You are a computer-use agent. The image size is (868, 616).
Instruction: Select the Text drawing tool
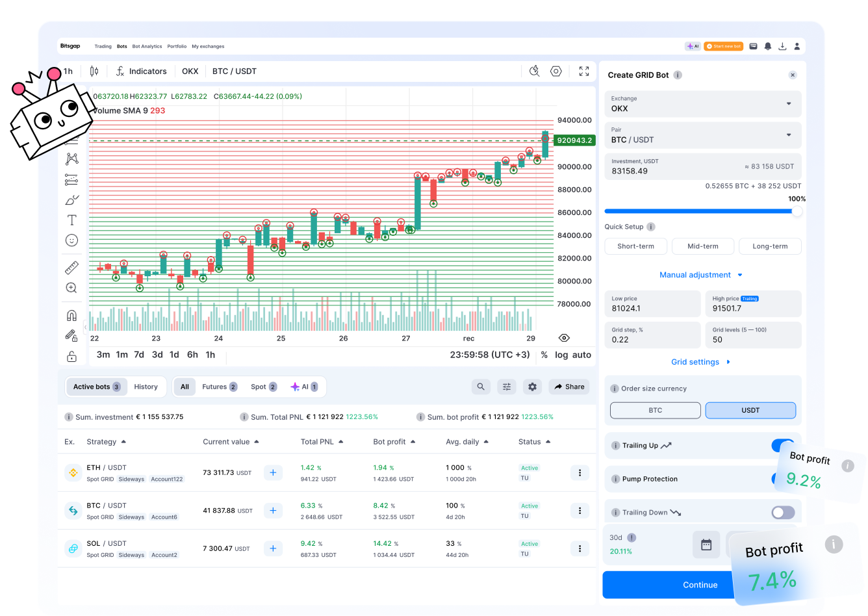pyautogui.click(x=71, y=220)
